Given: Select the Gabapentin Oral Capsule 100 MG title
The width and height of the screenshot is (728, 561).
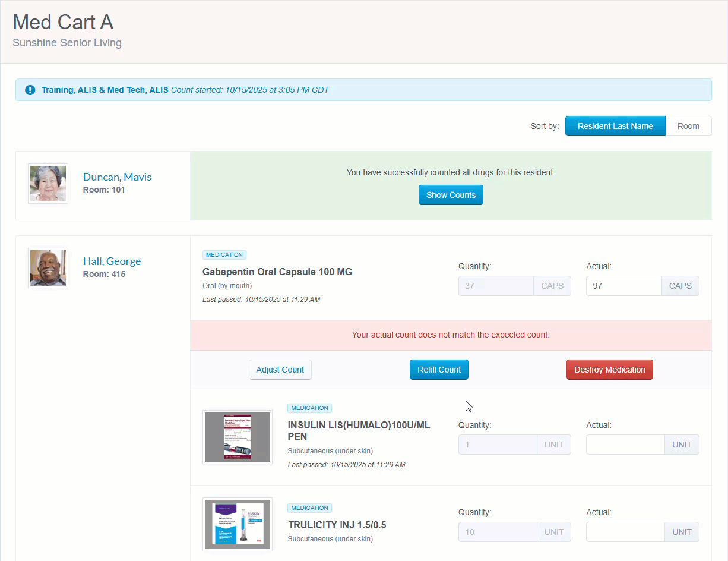Looking at the screenshot, I should [x=277, y=272].
